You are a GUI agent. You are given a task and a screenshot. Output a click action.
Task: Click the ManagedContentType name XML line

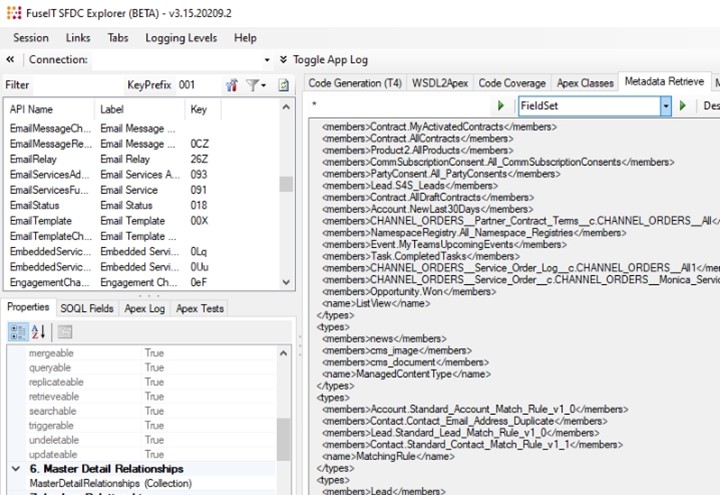pyautogui.click(x=406, y=374)
